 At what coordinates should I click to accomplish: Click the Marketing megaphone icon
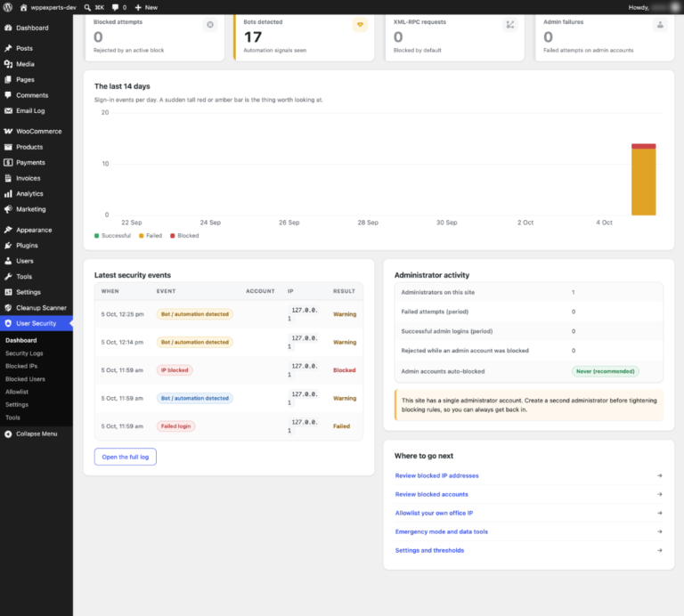(8, 209)
